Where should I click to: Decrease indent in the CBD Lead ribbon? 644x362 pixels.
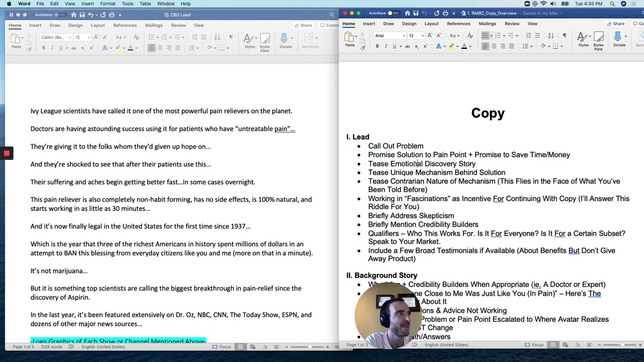point(195,37)
